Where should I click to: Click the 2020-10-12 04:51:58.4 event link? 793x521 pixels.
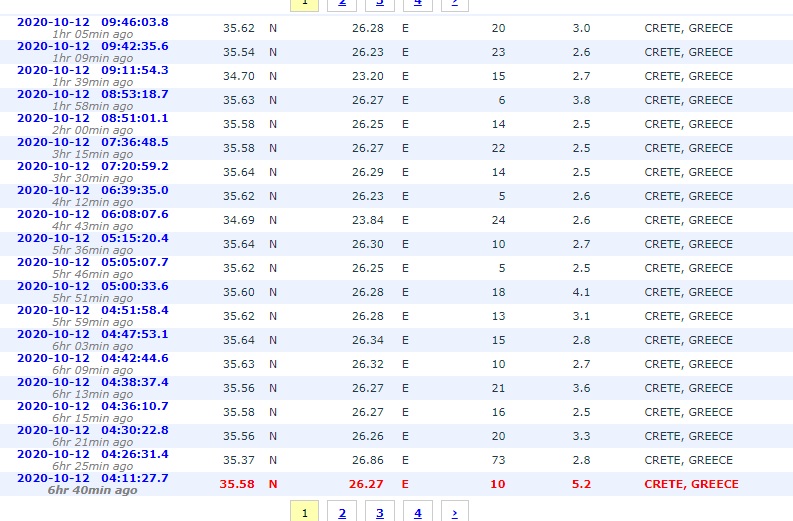coord(92,310)
